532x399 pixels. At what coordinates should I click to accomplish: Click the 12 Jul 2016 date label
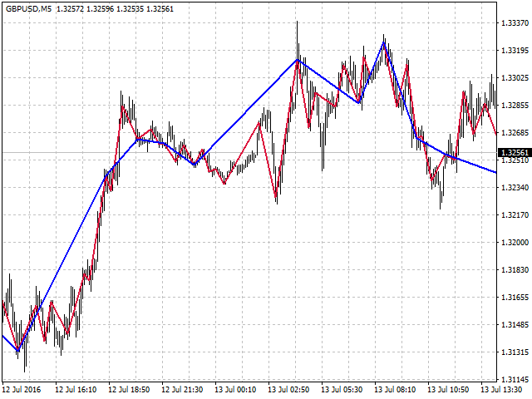point(22,390)
